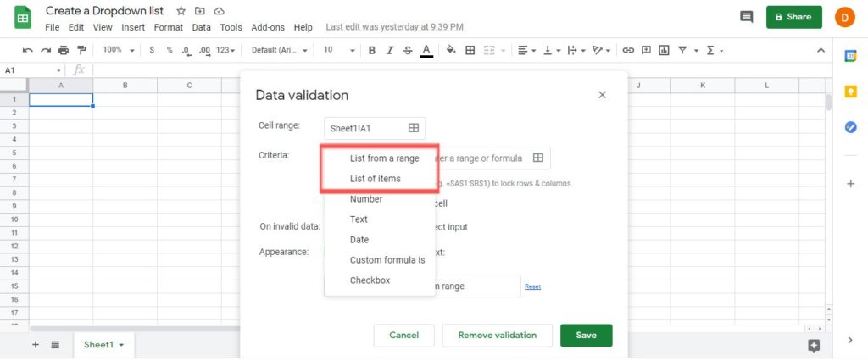Toggle strikethrough formatting

pyautogui.click(x=408, y=50)
